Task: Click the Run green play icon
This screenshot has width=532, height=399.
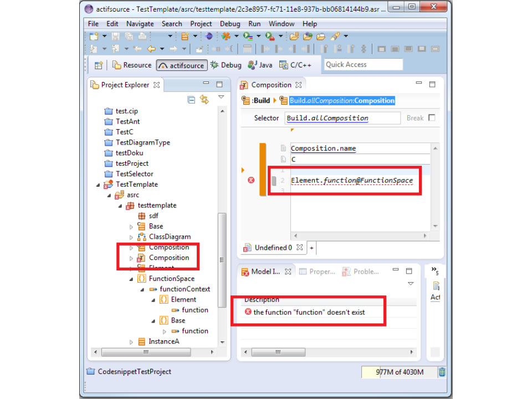Action: tap(248, 37)
